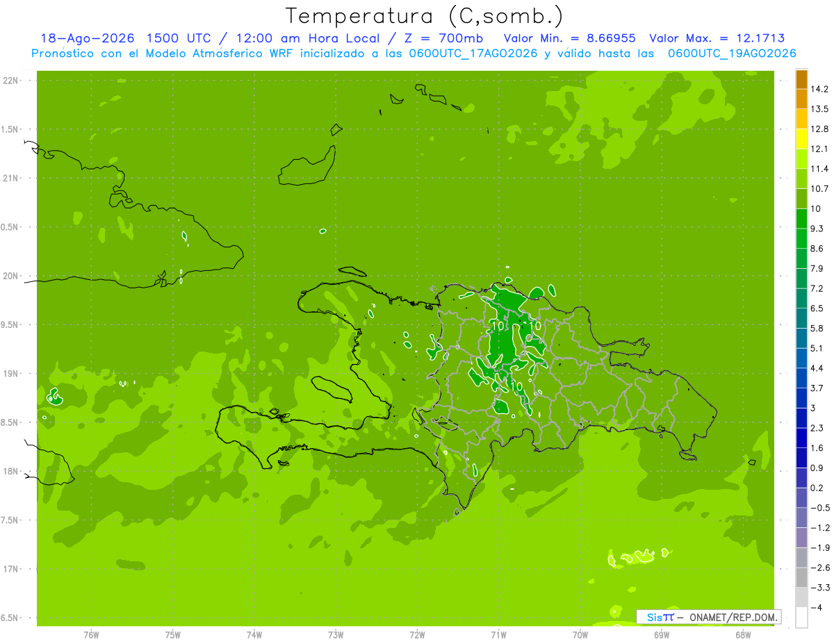Pick the purple swatch between -1.2 and -1.9
This screenshot has height=644, width=834.
(801, 538)
